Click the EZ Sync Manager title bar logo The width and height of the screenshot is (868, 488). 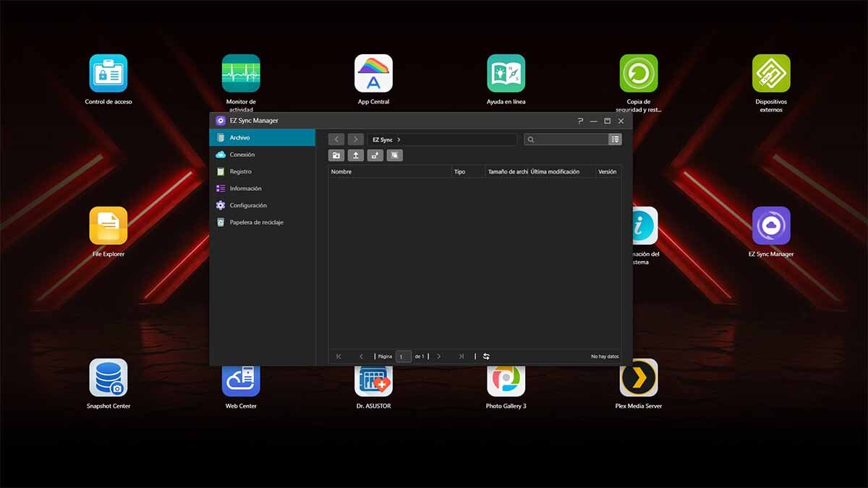221,121
